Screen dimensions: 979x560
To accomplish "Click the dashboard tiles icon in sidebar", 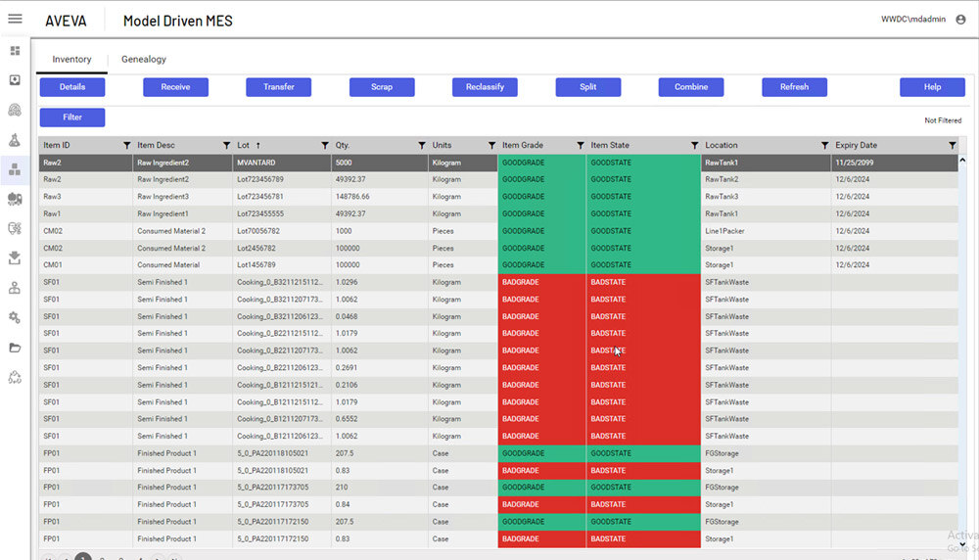I will pyautogui.click(x=15, y=51).
